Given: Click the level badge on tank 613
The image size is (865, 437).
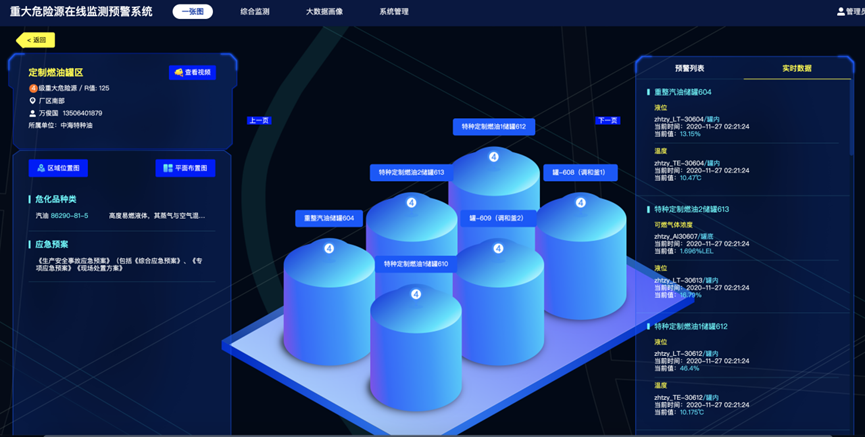Looking at the screenshot, I should [411, 203].
